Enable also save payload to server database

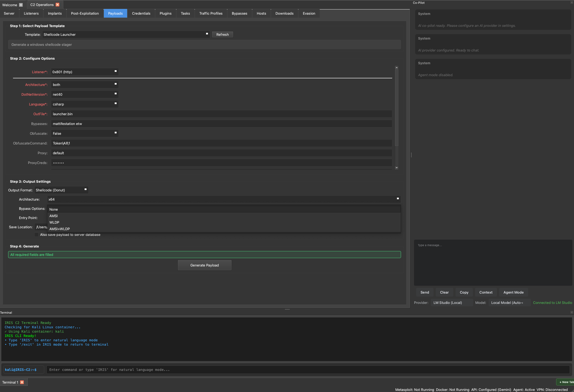click(37, 234)
